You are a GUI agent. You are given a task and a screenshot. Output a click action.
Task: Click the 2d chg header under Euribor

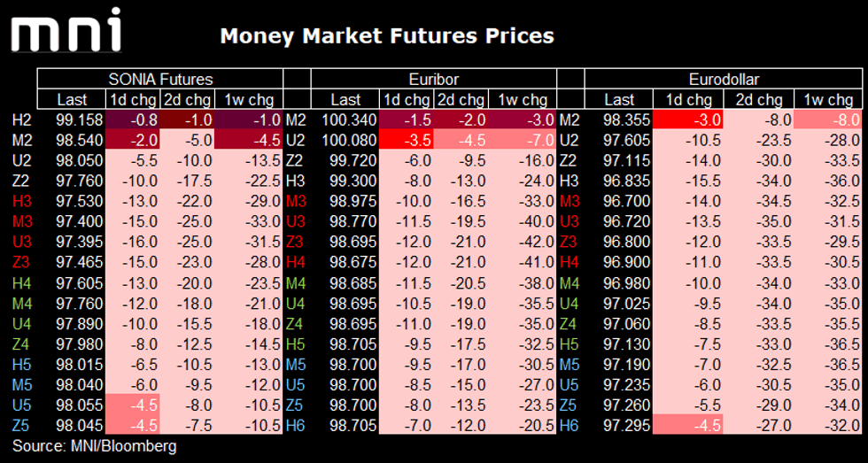coord(461,99)
